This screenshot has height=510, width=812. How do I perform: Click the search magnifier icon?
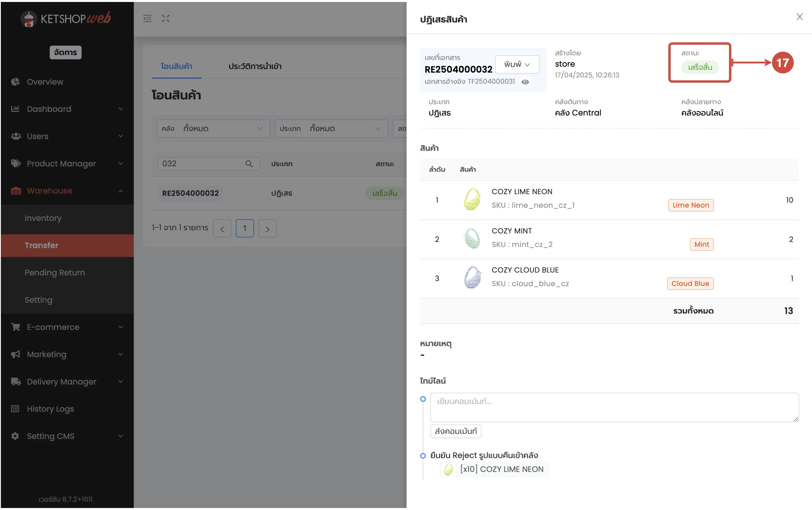tap(249, 164)
